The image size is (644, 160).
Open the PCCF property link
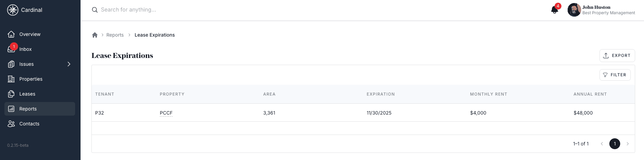click(166, 113)
